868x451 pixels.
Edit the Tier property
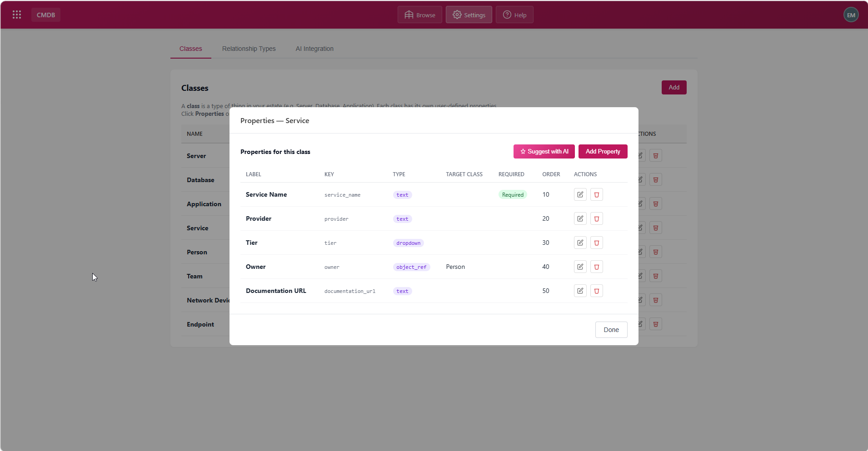(580, 243)
